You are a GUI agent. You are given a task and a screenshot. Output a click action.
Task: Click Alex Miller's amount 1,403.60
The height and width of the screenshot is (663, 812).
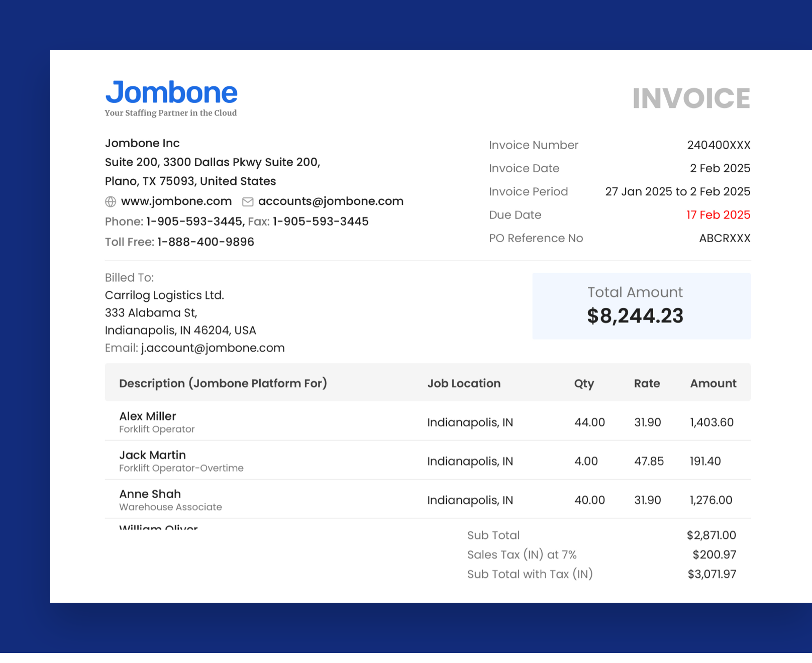coord(712,422)
